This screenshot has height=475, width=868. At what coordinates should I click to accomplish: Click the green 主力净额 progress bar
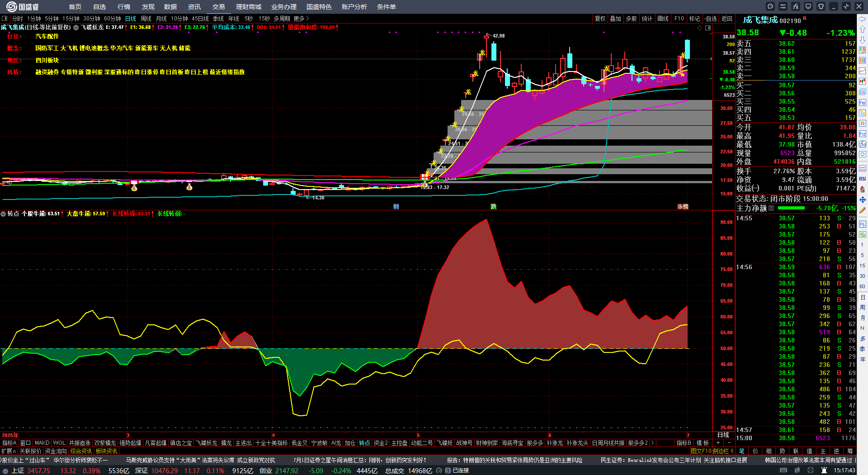click(x=791, y=208)
